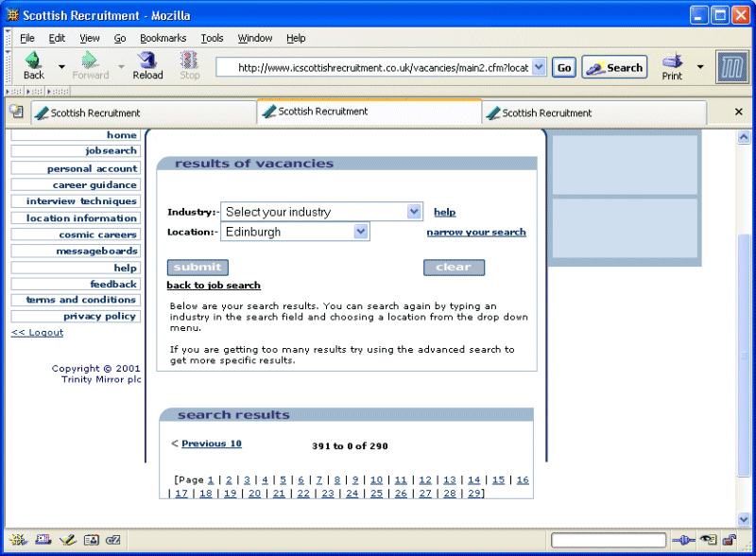Open Composer status bar icon

(67, 540)
